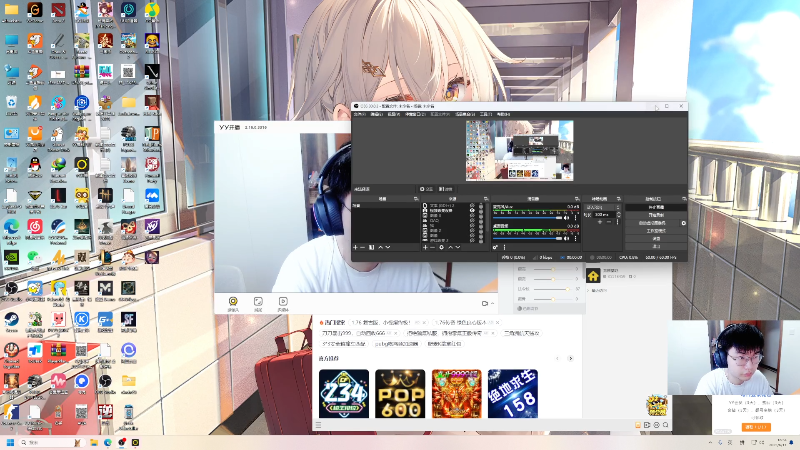This screenshot has height=450, width=800.
Task: Toggle lock of highlighted OBS source
Action: click(481, 210)
